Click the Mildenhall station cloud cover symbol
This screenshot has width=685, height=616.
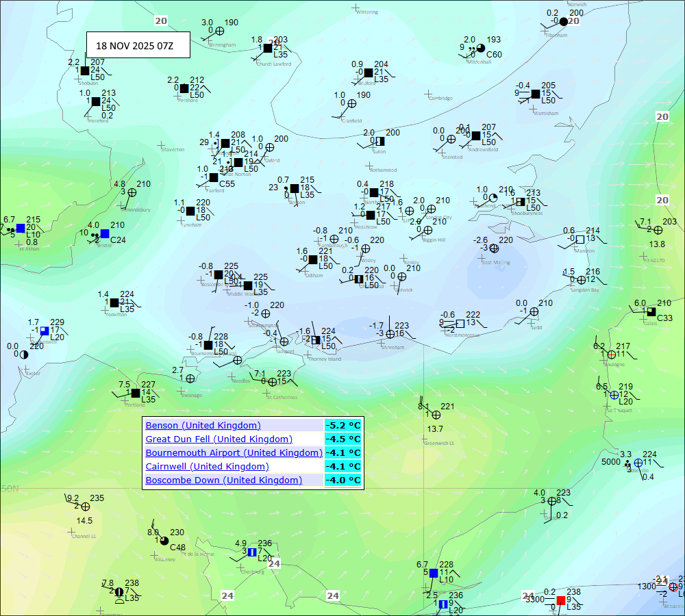click(x=480, y=49)
